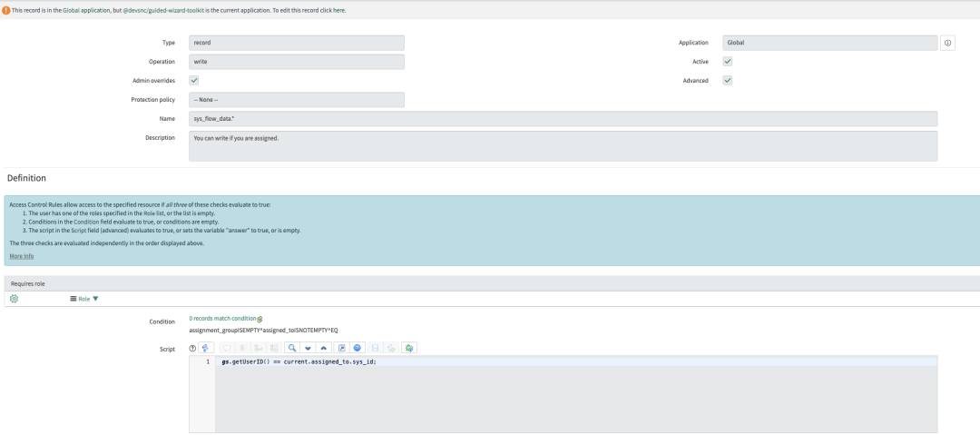The image size is (980, 435).
Task: Click the toggle comment icon in script toolbar
Action: [x=226, y=348]
